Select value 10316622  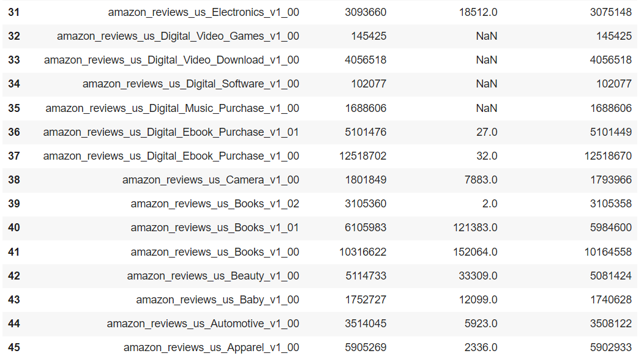362,252
